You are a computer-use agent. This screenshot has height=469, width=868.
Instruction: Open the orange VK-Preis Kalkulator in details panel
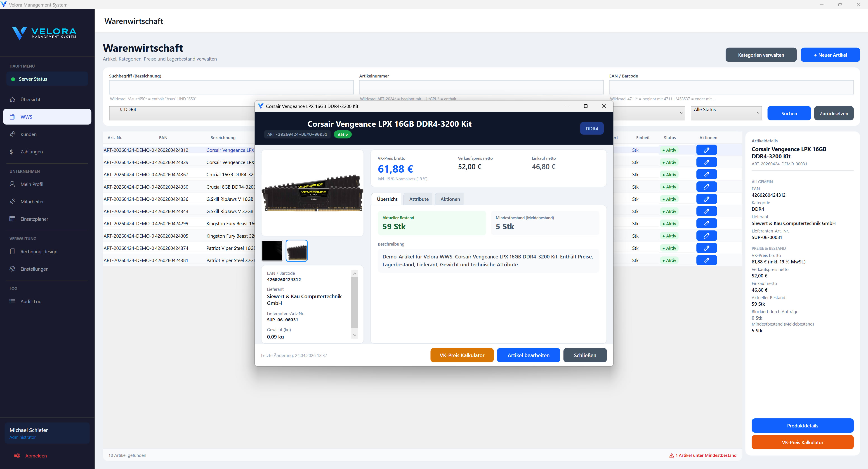coord(802,442)
